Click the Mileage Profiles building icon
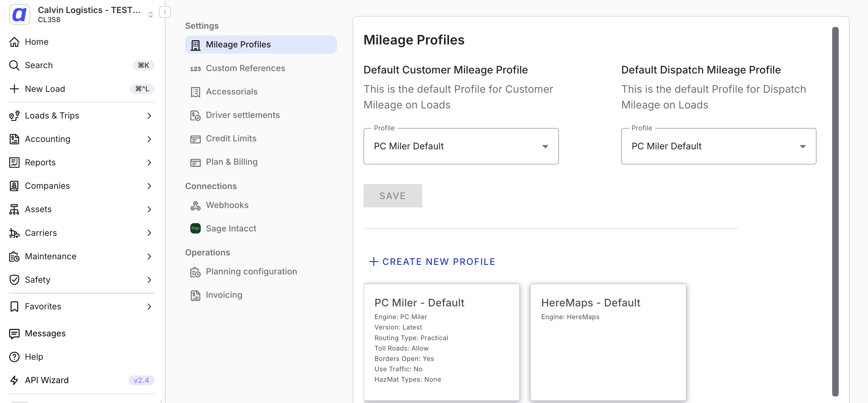Screen dimensions: 868x403 (195, 45)
